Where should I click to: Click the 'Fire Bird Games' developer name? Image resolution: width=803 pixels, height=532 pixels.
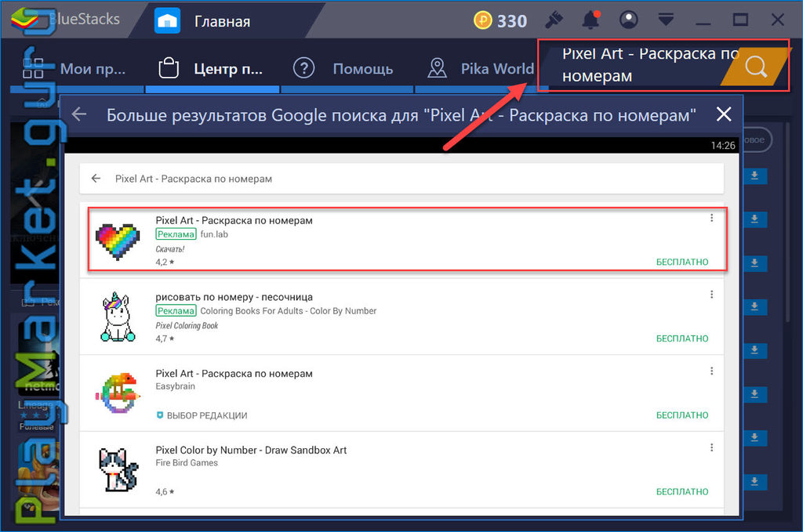click(x=187, y=463)
